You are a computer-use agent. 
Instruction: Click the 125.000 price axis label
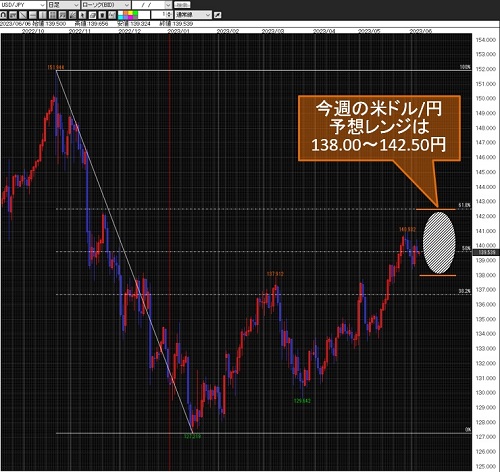click(x=486, y=466)
